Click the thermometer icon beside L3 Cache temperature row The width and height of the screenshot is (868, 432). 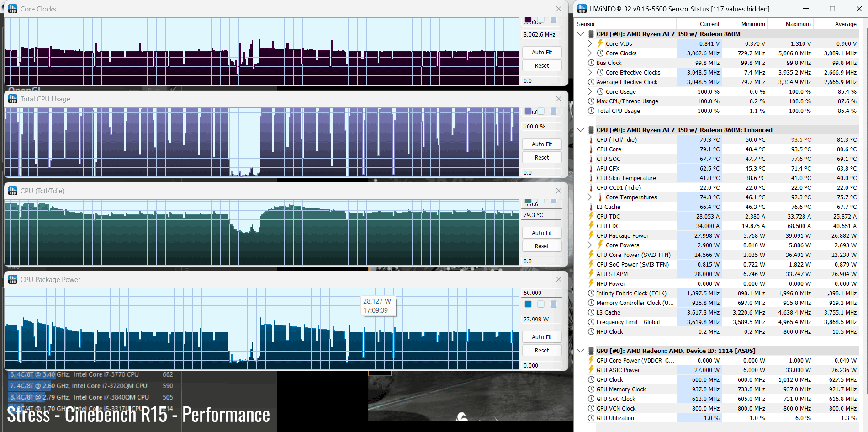tap(591, 207)
